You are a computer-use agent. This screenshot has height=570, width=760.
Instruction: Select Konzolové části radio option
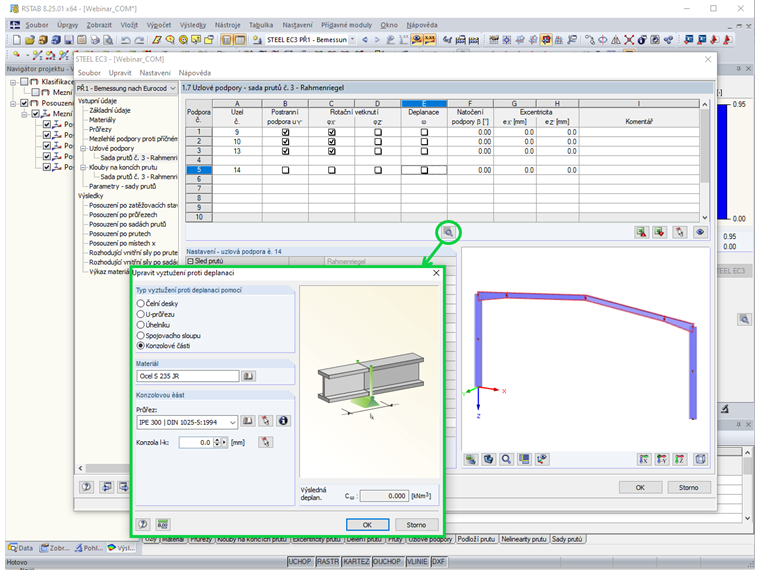coord(141,346)
